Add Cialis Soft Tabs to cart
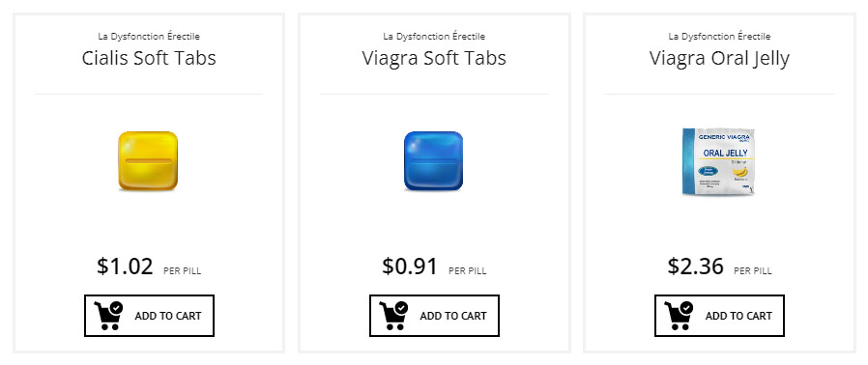The height and width of the screenshot is (365, 868). (149, 316)
